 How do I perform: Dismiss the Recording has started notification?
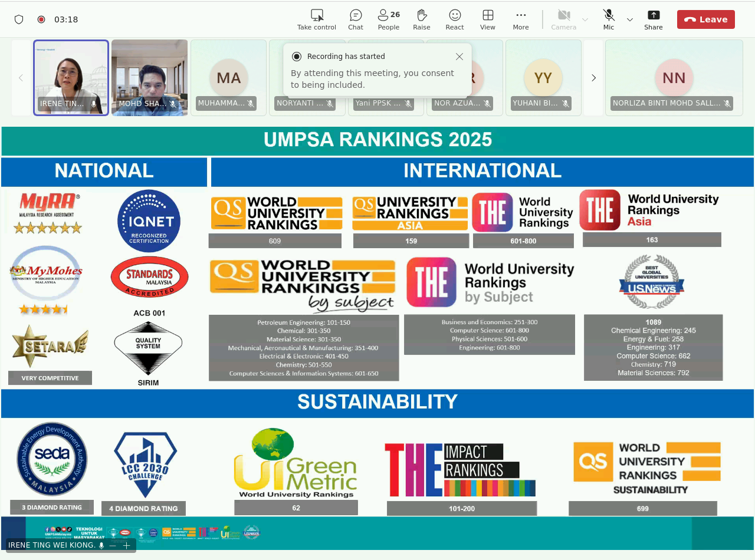point(459,57)
